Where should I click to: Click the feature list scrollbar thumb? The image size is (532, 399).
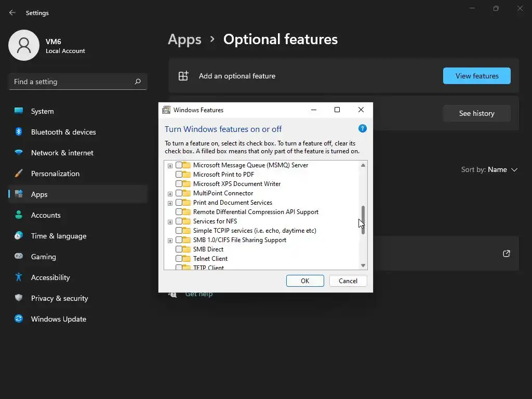363,219
